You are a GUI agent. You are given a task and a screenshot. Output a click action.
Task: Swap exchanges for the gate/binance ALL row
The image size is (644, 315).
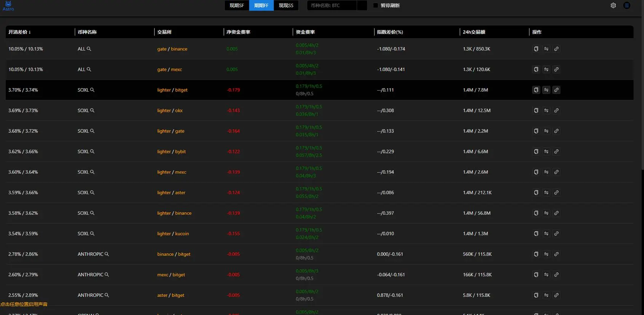(x=546, y=49)
